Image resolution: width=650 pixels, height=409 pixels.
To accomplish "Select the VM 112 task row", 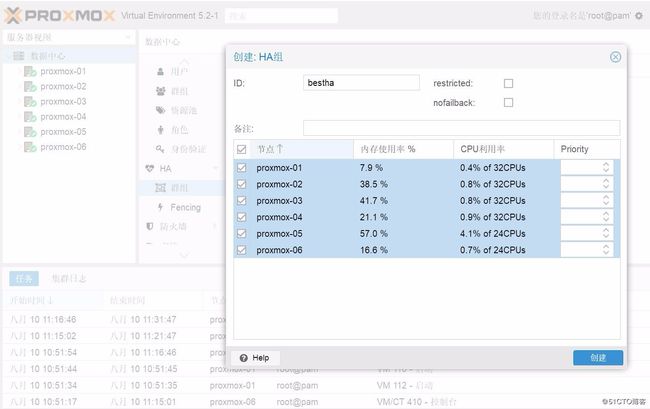I will click(325, 386).
